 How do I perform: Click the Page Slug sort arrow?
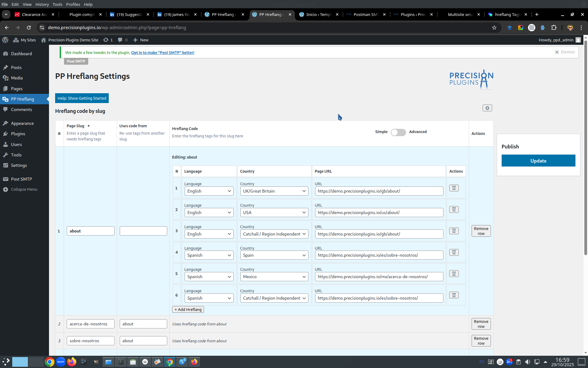coord(89,126)
